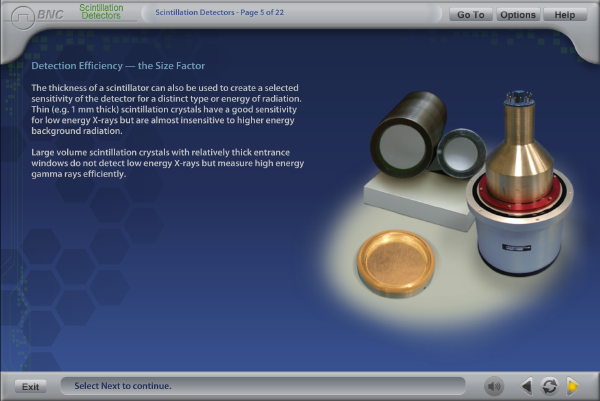Advance with the yellow Next arrow

[x=572, y=386]
